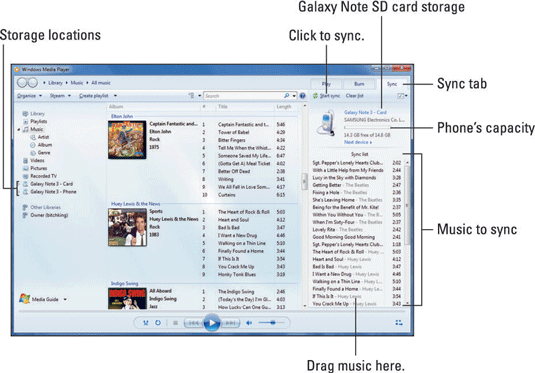This screenshot has height=373, width=535.
Task: Turn shuffle on or off
Action: tap(146, 322)
